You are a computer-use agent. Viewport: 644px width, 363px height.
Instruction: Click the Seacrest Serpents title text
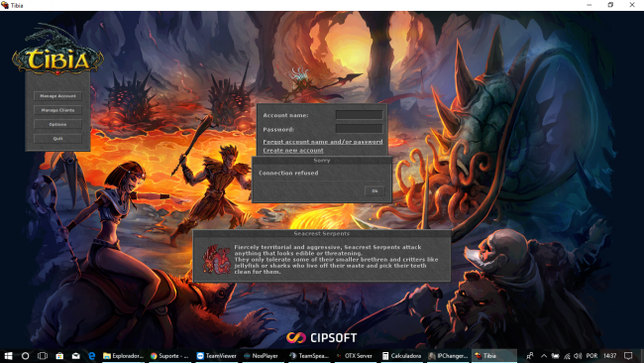point(322,233)
